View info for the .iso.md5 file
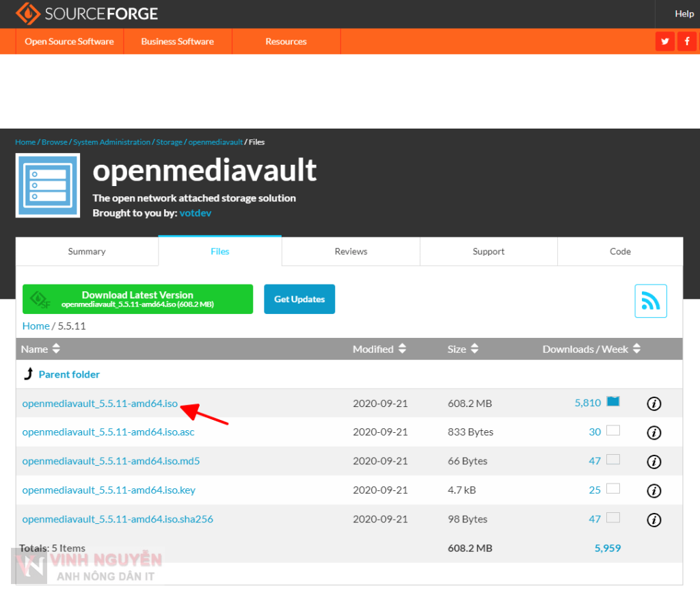Image resolution: width=700 pixels, height=595 pixels. click(654, 462)
